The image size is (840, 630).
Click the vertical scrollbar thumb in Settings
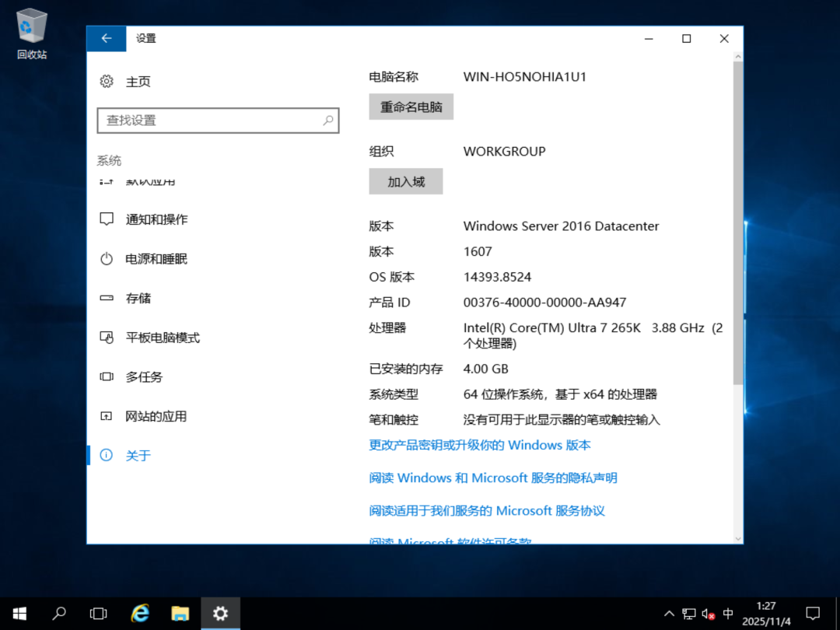737,222
